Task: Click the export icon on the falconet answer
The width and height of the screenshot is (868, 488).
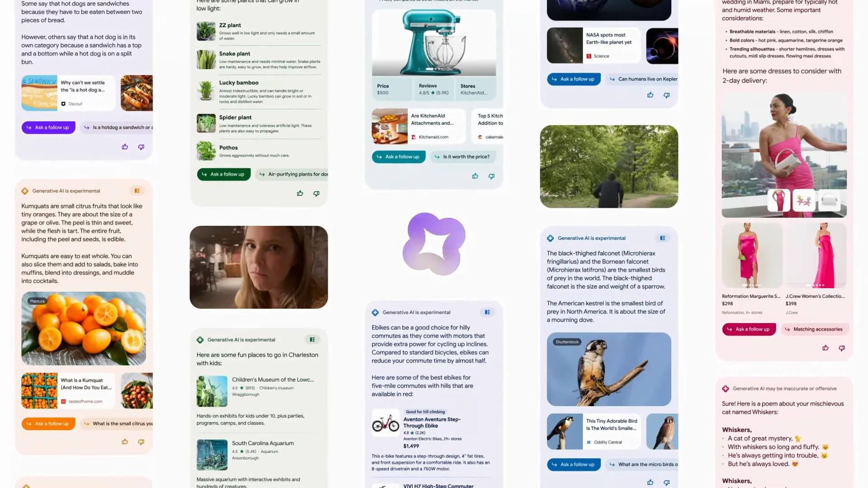Action: [x=662, y=238]
